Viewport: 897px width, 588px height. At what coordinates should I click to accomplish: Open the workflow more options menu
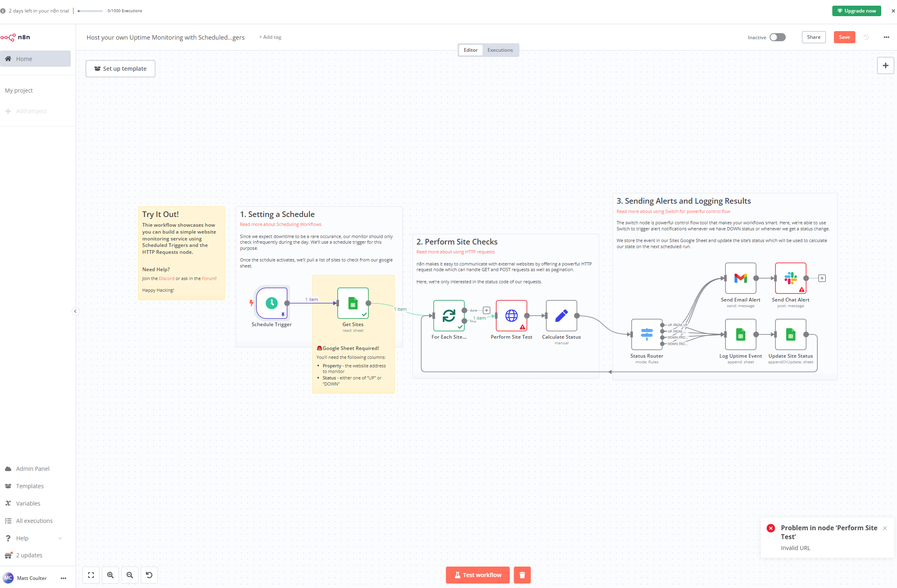click(x=886, y=37)
